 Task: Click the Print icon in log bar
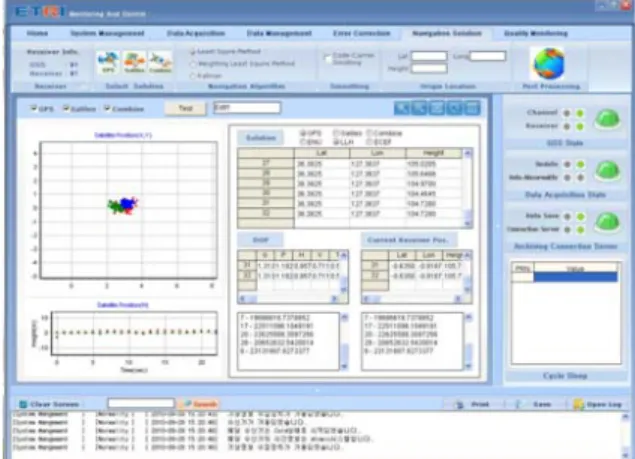click(459, 404)
